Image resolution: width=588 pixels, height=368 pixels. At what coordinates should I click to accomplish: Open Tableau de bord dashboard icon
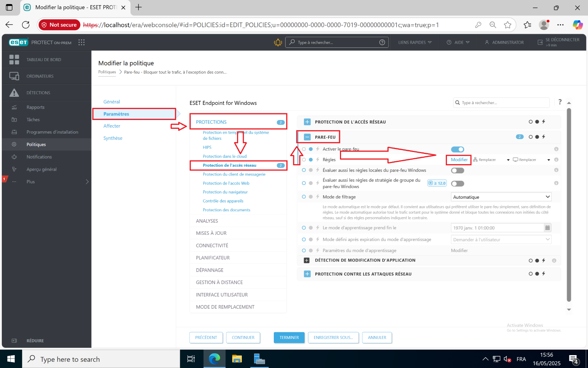click(14, 59)
